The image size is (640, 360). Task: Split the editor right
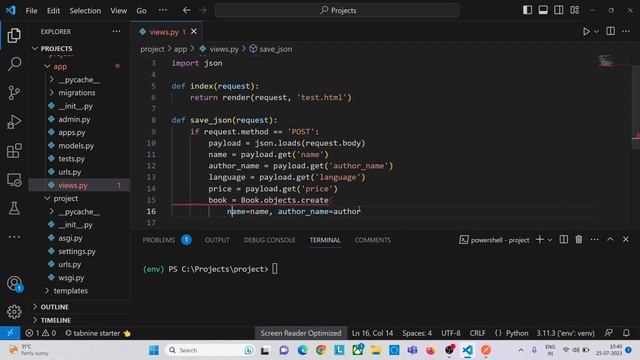pyautogui.click(x=610, y=31)
